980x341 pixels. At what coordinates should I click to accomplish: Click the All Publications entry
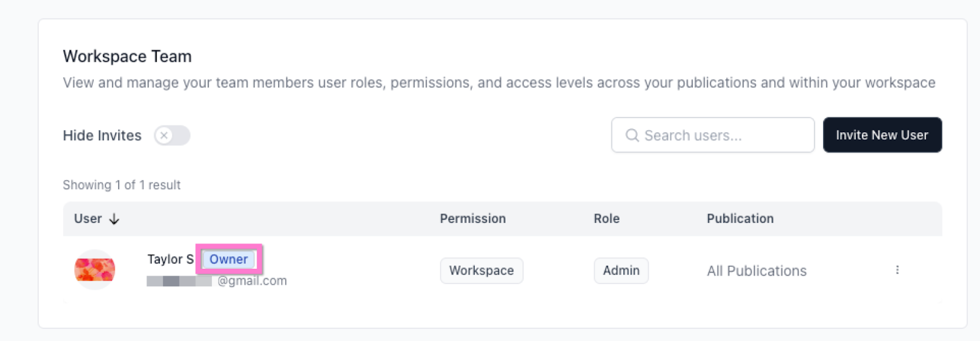pos(756,271)
